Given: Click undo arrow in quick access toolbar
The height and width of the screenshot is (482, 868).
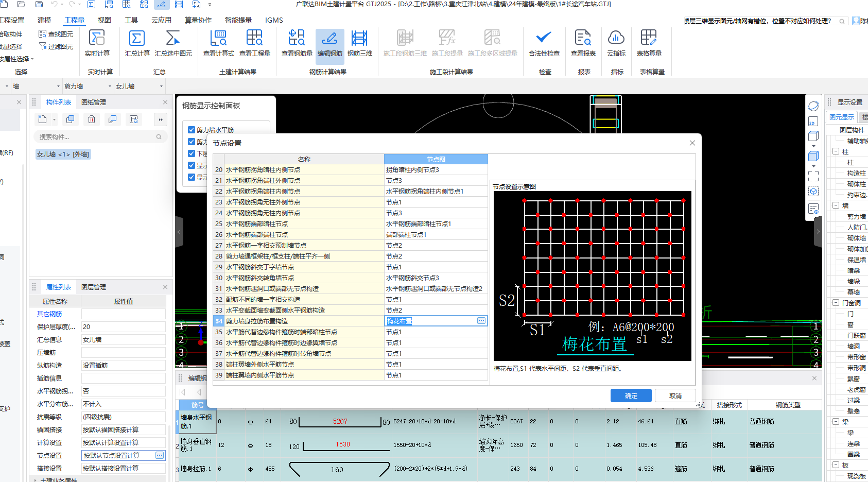Looking at the screenshot, I should coord(54,4).
